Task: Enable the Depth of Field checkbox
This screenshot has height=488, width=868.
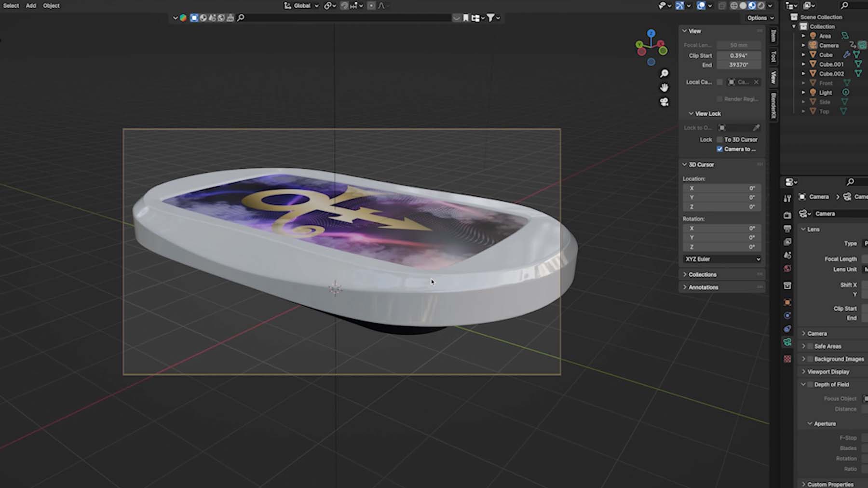Action: (x=810, y=384)
